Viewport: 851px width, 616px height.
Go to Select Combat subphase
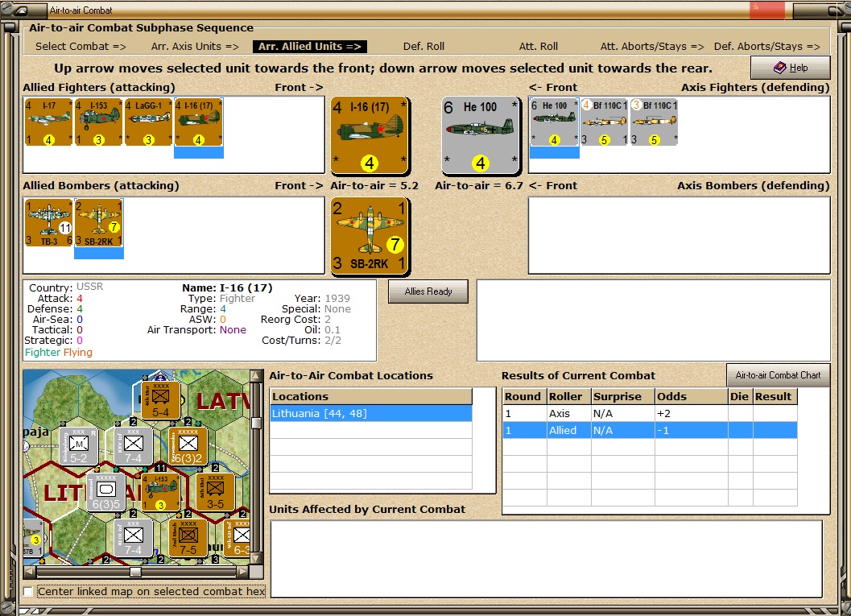[x=81, y=47]
